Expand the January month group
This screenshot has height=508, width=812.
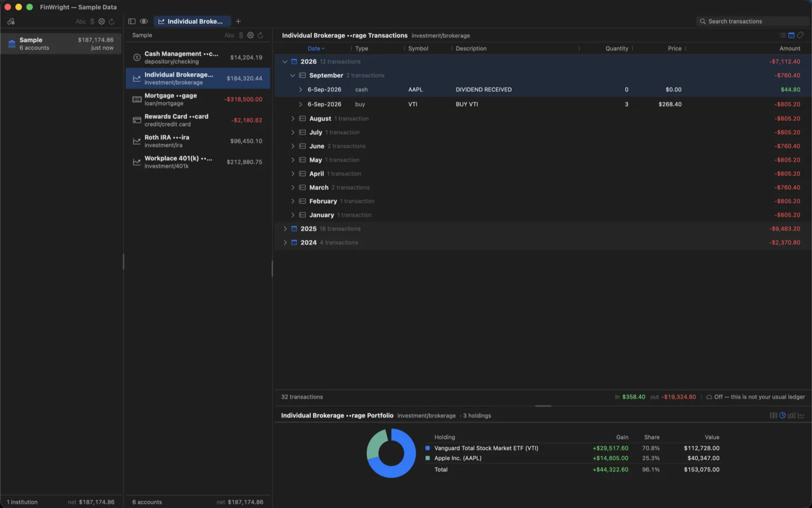coord(292,215)
